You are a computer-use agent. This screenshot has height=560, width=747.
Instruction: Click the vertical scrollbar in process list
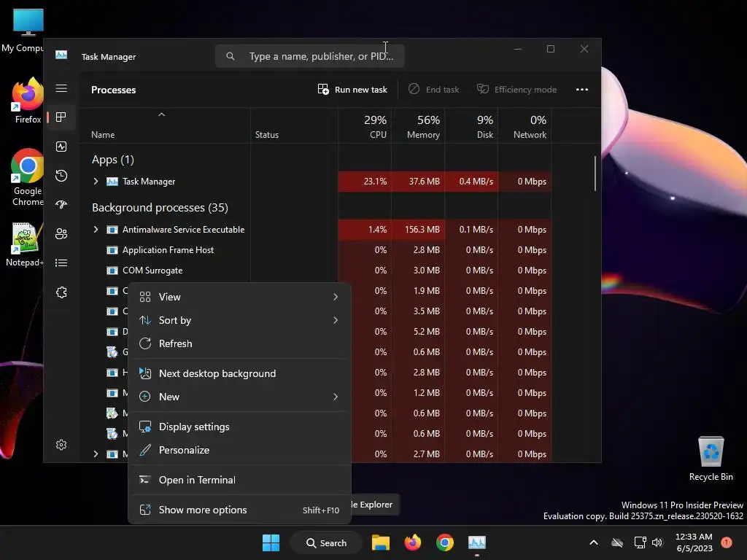point(595,174)
